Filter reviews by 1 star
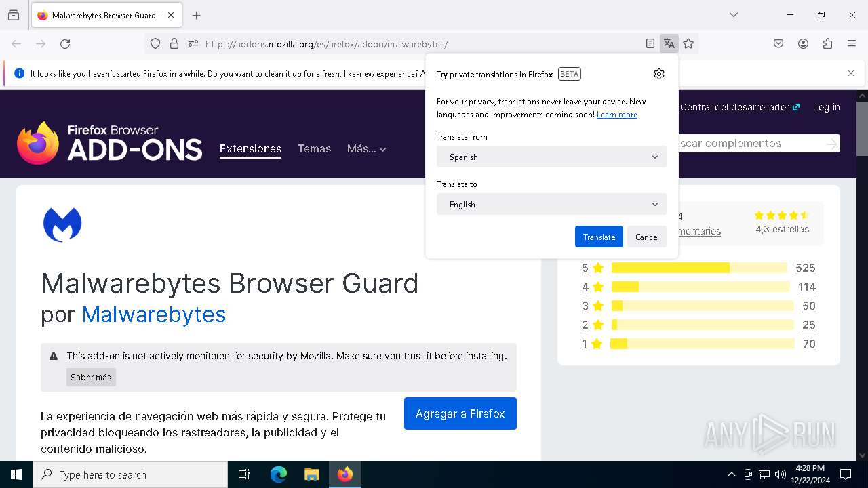The height and width of the screenshot is (488, 868). [x=592, y=344]
